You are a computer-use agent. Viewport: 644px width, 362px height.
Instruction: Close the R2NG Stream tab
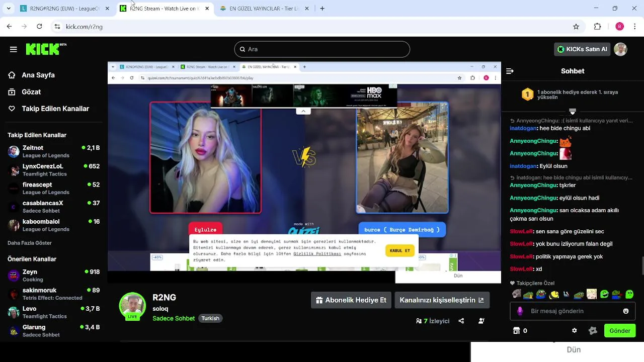click(x=207, y=9)
